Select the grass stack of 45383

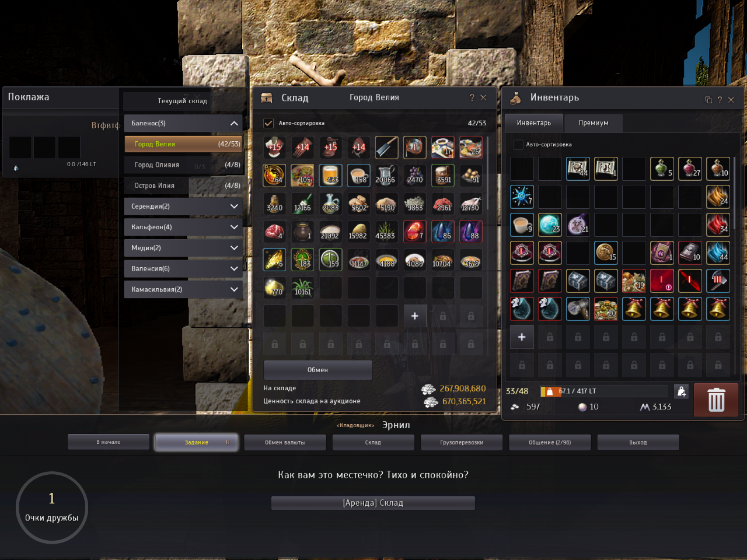click(386, 232)
